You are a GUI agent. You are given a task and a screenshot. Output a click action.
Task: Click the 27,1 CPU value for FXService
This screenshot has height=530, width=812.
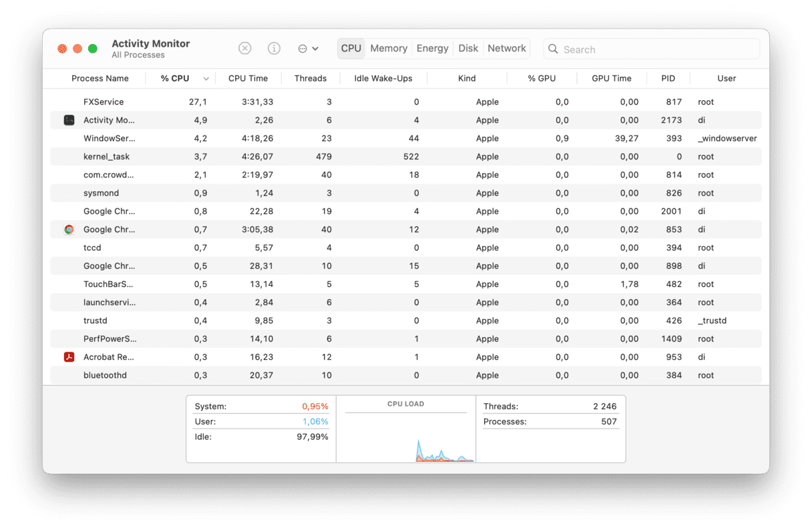[x=198, y=102]
